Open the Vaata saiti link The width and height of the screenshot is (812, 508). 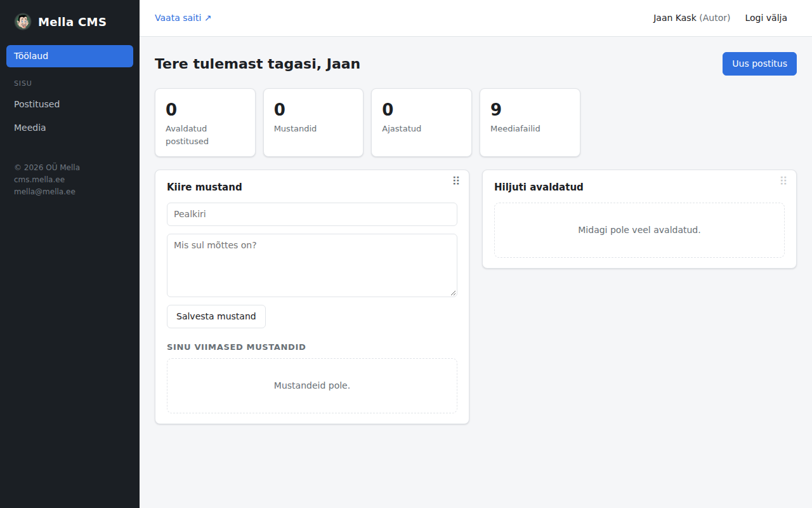point(183,18)
